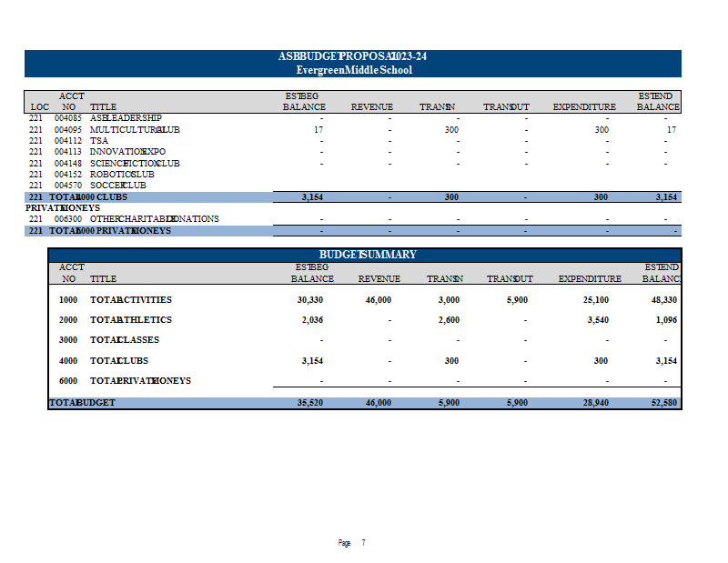This screenshot has width=728, height=563.
Task: Click the Total Athletics row label
Action: pyautogui.click(x=131, y=320)
